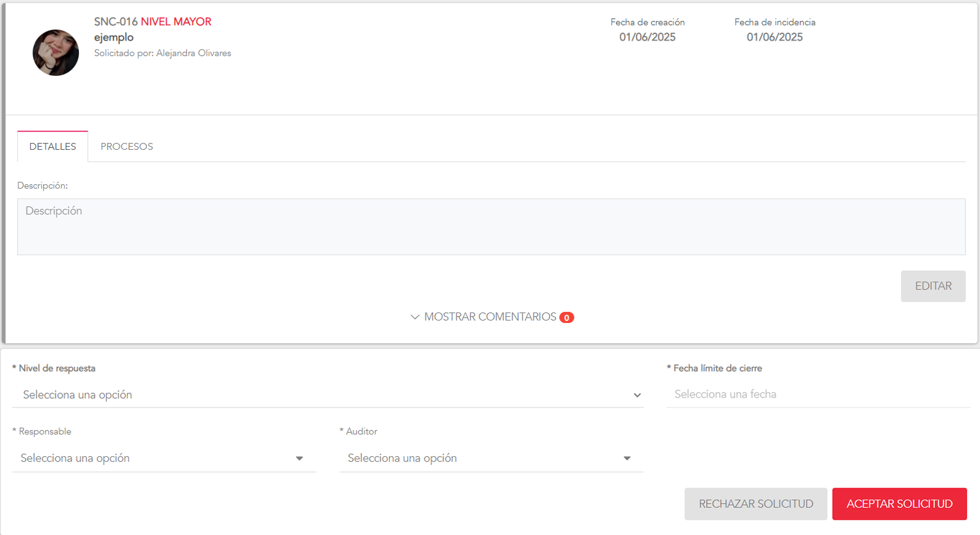Expand MOSTRAR COMENTARIOS section

[490, 317]
